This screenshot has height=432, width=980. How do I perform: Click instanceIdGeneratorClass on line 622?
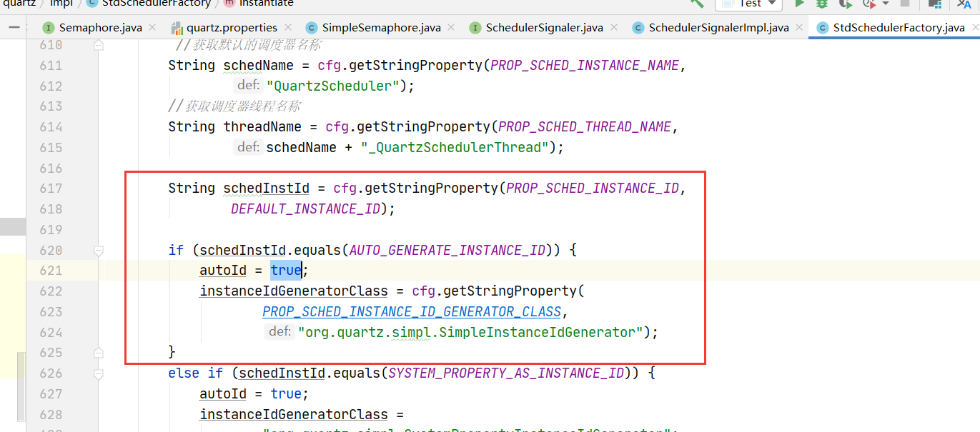click(294, 291)
